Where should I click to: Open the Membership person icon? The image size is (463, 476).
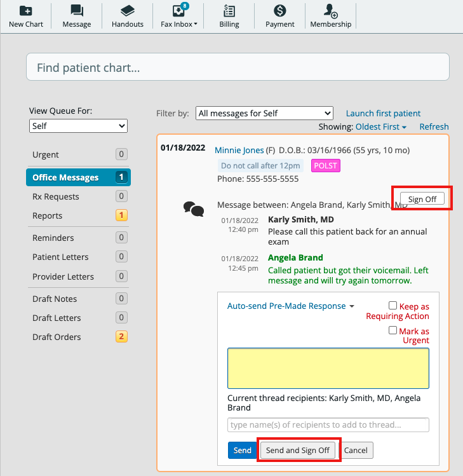tap(330, 11)
